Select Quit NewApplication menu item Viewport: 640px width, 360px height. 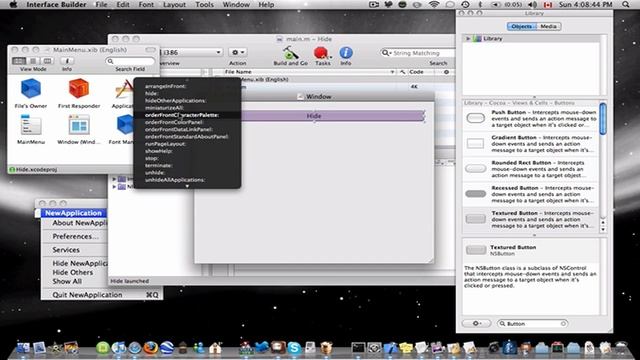102,295
